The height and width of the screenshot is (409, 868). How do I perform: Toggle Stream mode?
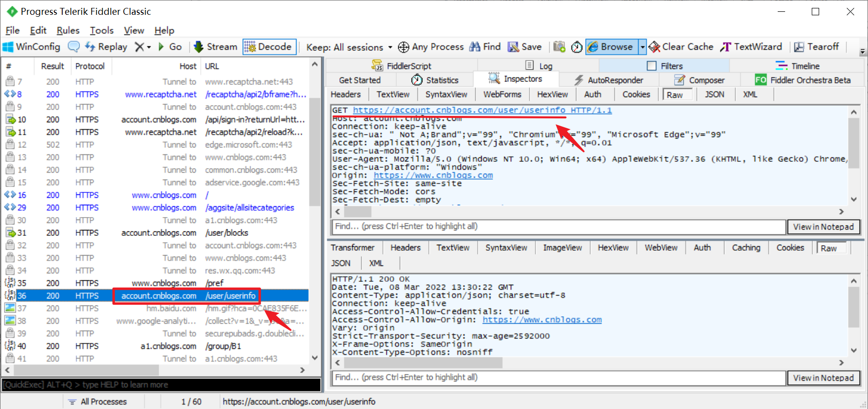click(216, 47)
